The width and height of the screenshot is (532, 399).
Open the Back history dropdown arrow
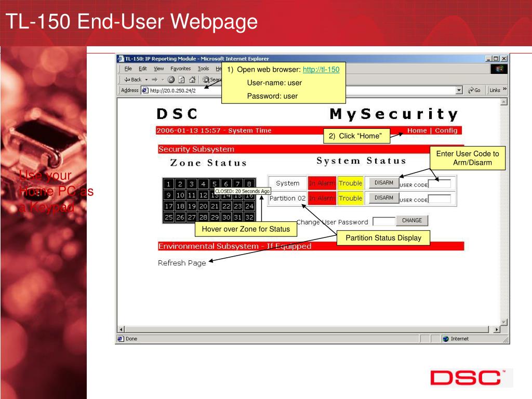tap(146, 79)
